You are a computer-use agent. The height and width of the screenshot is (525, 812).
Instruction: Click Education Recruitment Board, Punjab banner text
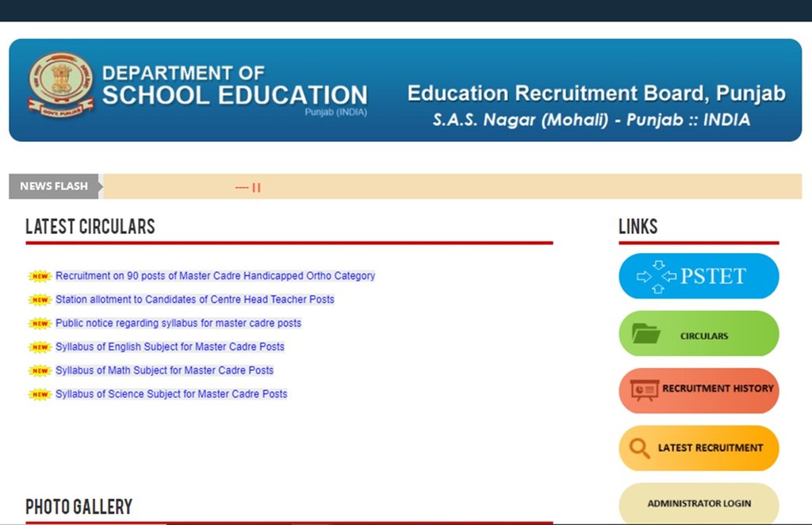coord(596,94)
